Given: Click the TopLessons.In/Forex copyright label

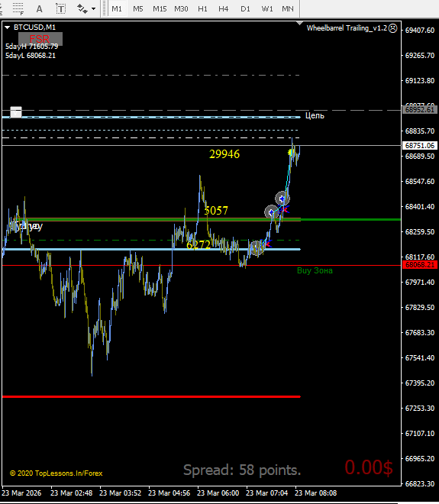Looking at the screenshot, I should (56, 473).
